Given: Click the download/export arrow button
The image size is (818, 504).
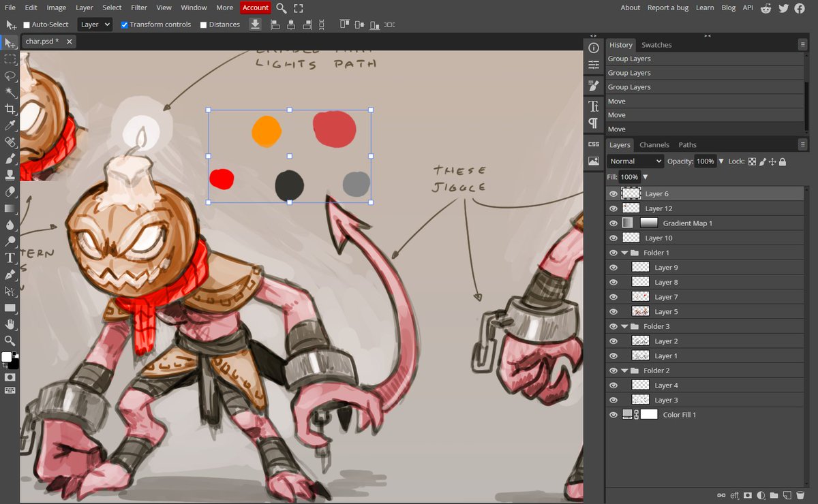Looking at the screenshot, I should tap(256, 25).
